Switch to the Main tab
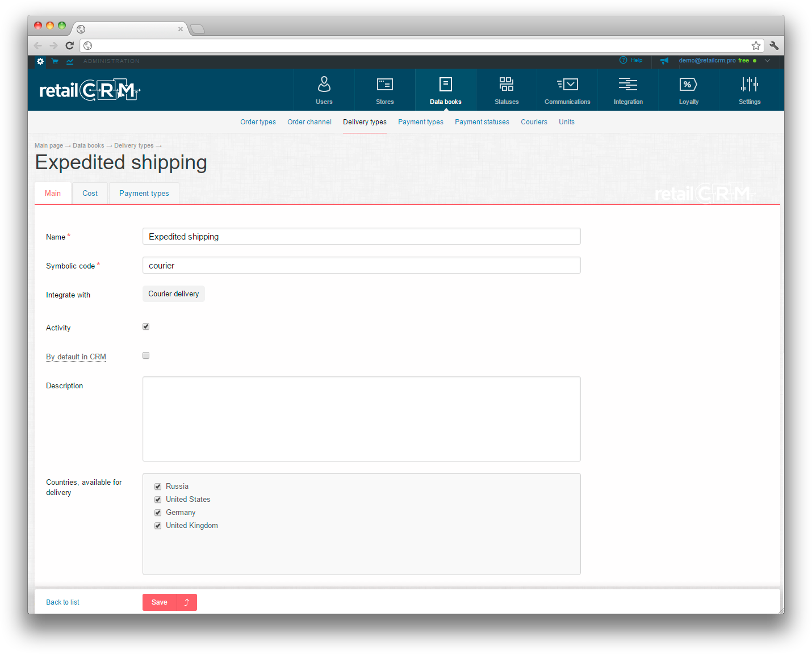This screenshot has height=654, width=812. pyautogui.click(x=53, y=194)
